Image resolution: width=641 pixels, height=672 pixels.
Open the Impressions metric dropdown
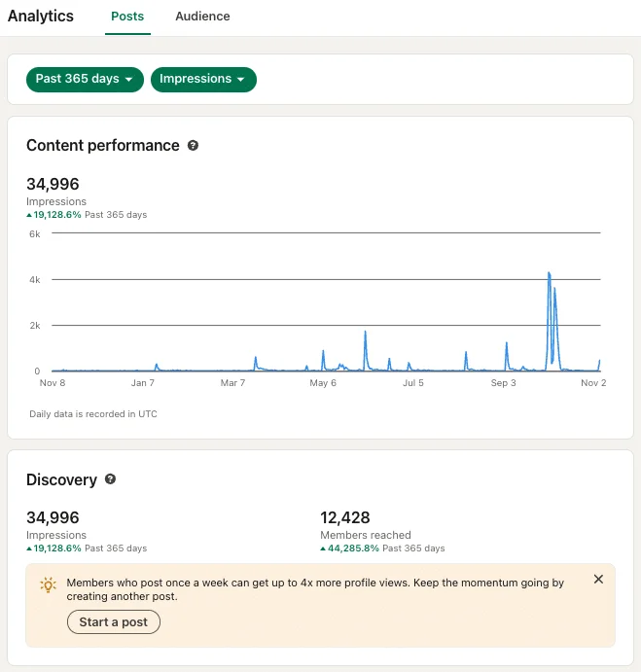[203, 80]
